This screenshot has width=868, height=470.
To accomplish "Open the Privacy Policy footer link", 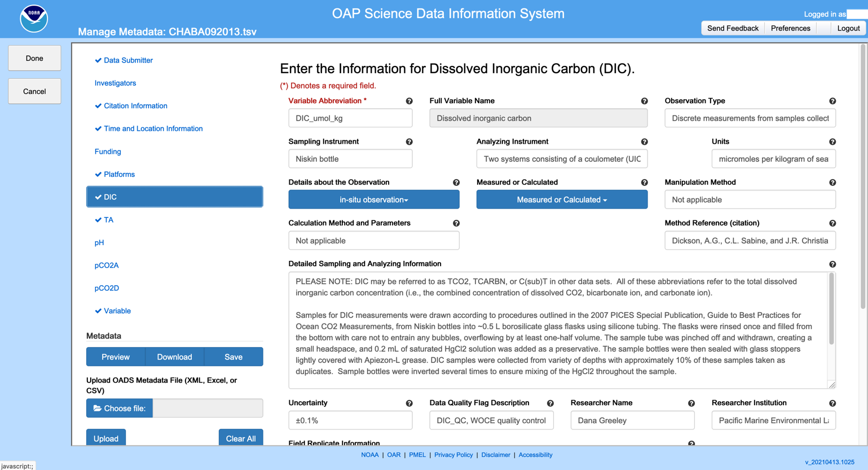I will click(453, 455).
